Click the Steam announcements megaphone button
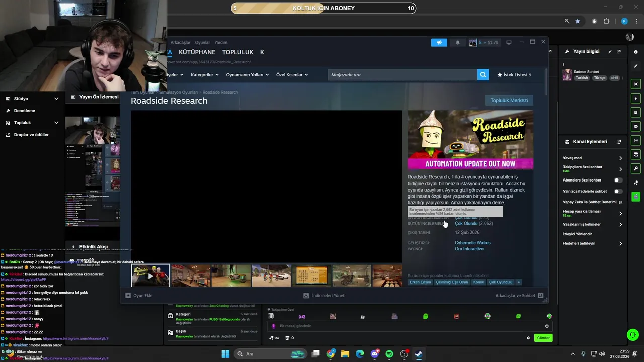This screenshot has width=644, height=362. [439, 42]
